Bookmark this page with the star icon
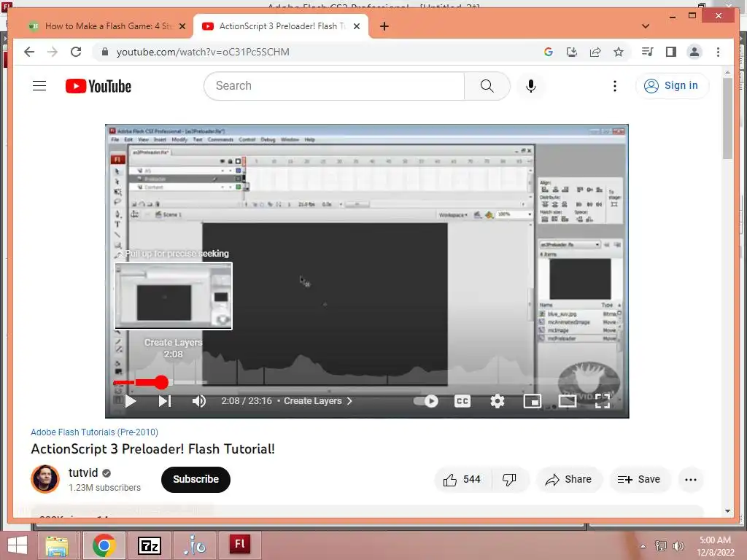The width and height of the screenshot is (747, 560). tap(619, 52)
